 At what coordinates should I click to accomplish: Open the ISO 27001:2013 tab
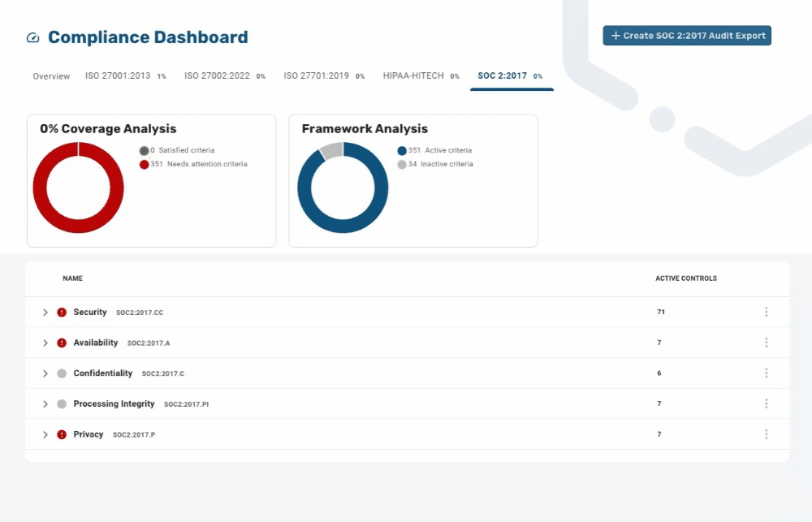(x=125, y=75)
